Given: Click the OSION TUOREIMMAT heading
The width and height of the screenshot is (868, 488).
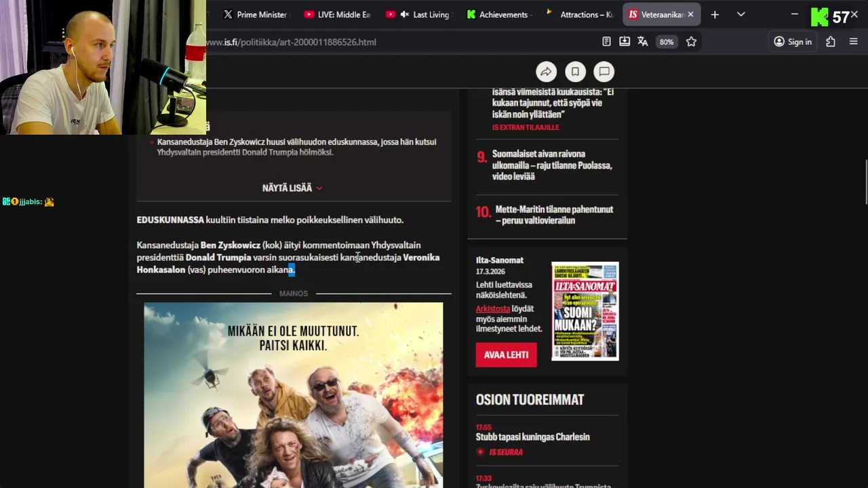Looking at the screenshot, I should click(x=530, y=400).
